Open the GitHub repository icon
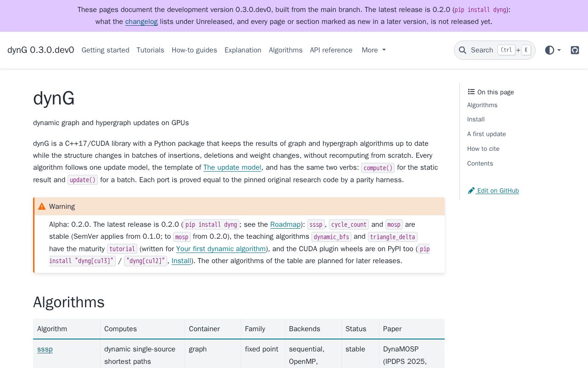The width and height of the screenshot is (588, 368). pyautogui.click(x=575, y=50)
